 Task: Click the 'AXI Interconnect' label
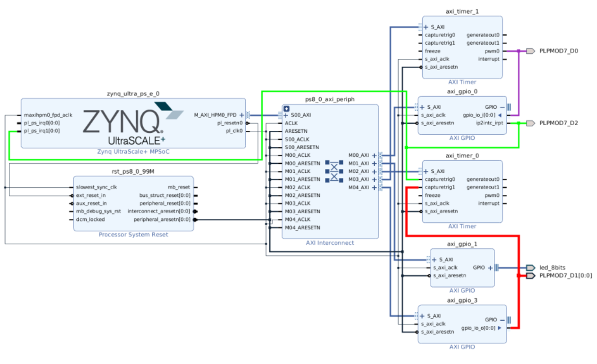coord(330,243)
